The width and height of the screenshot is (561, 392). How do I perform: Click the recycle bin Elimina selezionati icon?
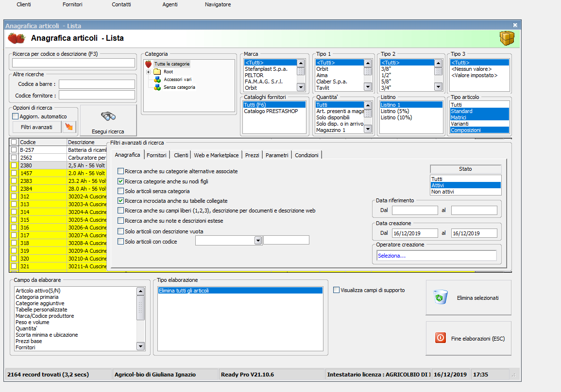click(441, 297)
